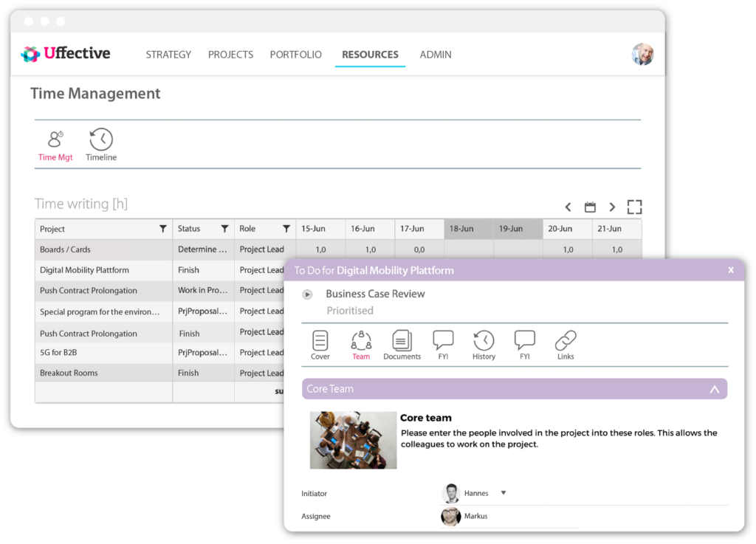The width and height of the screenshot is (756, 544).
Task: Click the Uffective logo
Action: point(66,53)
